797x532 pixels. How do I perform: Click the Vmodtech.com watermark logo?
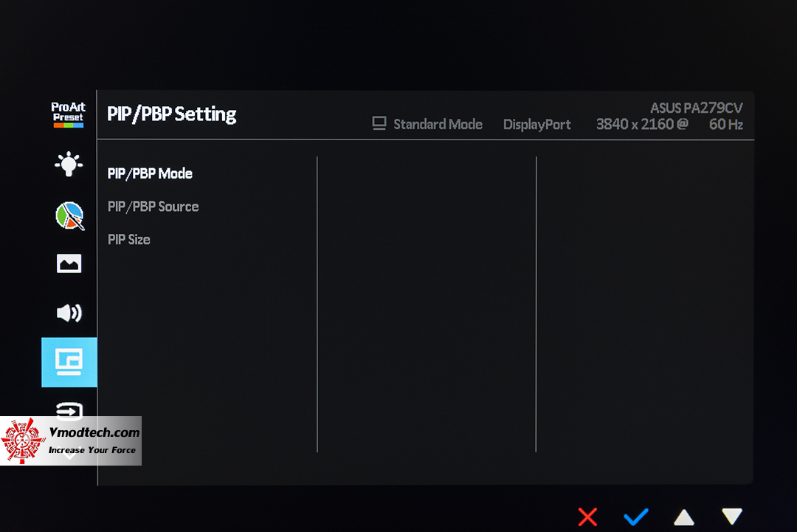click(x=71, y=441)
